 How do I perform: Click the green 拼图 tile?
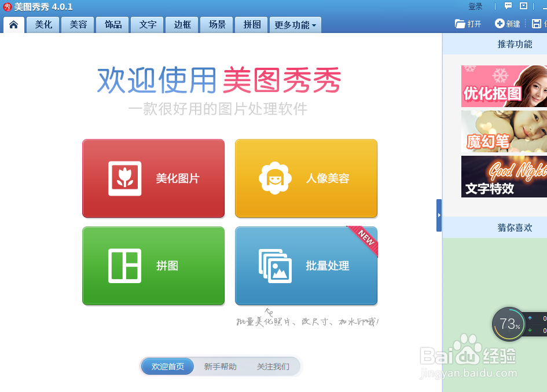click(153, 266)
